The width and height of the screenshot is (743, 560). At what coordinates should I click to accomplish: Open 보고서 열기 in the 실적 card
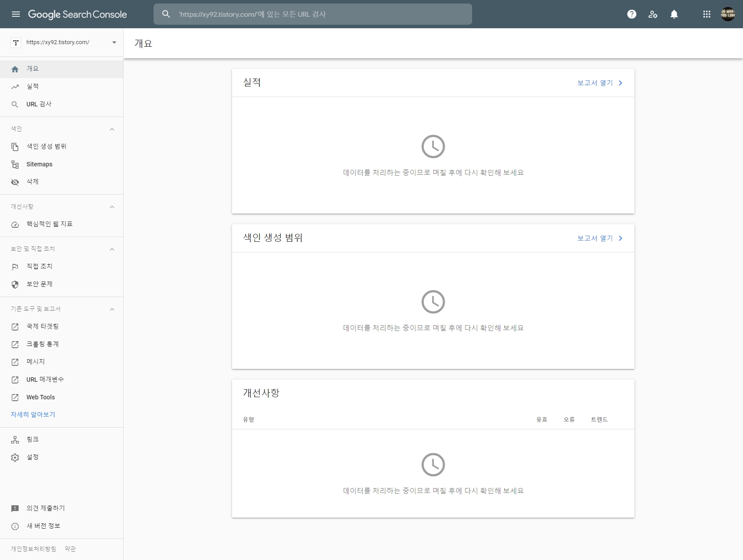click(x=600, y=83)
